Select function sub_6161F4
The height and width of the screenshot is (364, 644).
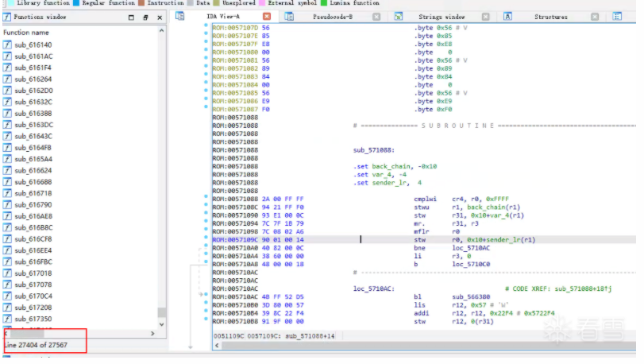33,68
